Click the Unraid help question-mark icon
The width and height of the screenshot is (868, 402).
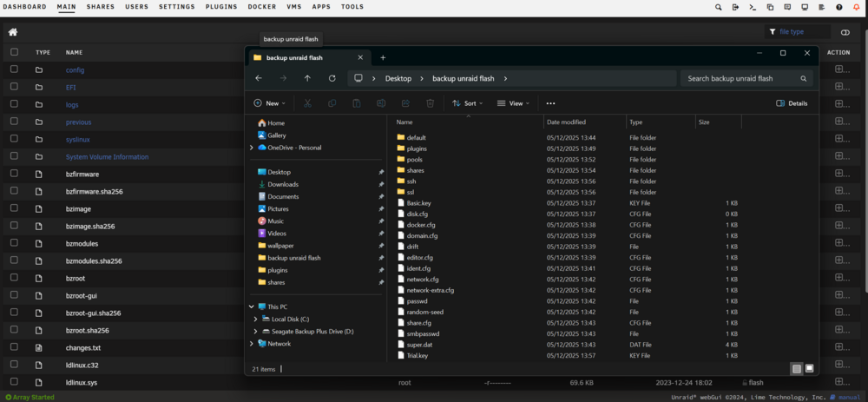[x=839, y=7]
